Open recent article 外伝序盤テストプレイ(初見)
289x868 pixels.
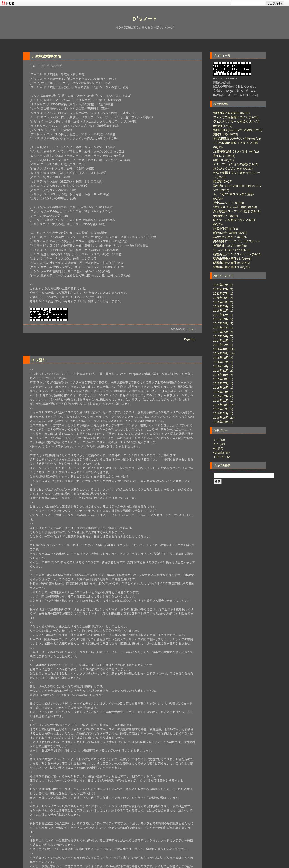point(237,212)
